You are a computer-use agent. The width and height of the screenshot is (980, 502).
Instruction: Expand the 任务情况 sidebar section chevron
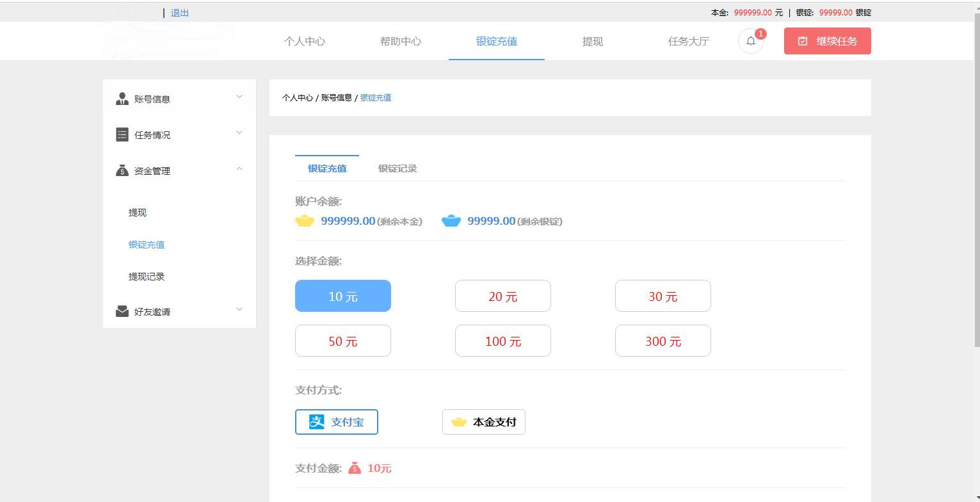[x=239, y=133]
